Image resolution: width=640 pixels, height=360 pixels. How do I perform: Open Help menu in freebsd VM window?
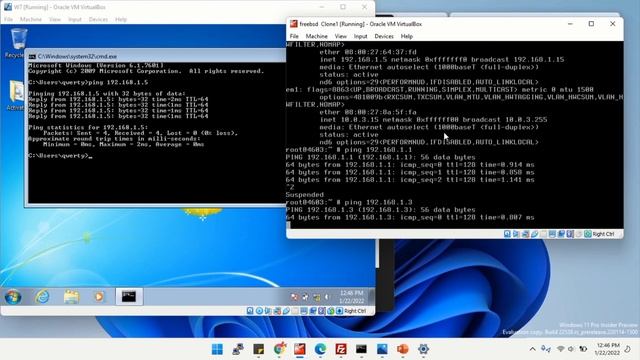[407, 36]
